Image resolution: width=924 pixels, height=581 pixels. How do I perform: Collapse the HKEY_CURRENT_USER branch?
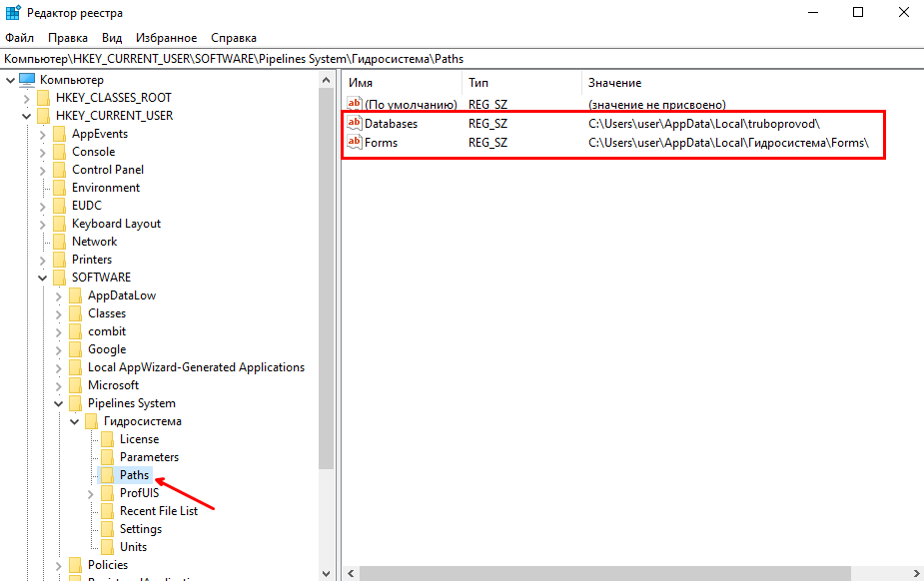click(x=27, y=116)
